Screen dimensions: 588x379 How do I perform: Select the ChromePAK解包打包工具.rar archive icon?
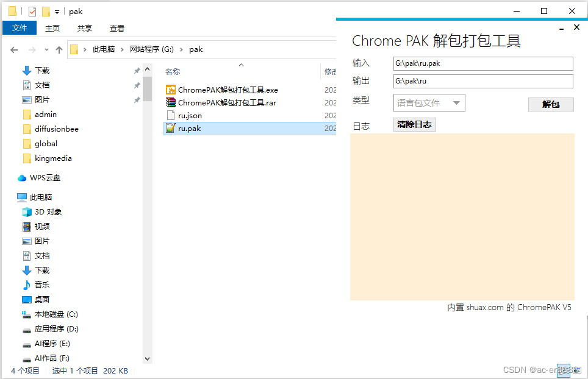[x=171, y=102]
